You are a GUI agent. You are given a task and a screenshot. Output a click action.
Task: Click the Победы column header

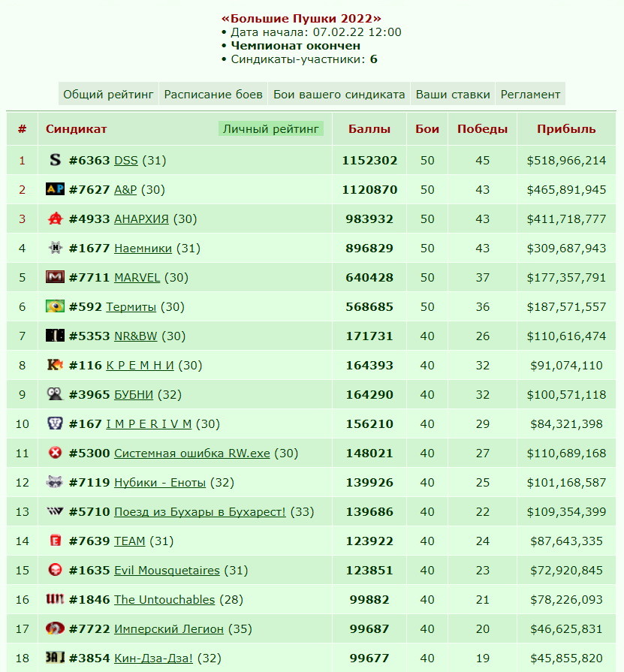click(482, 129)
